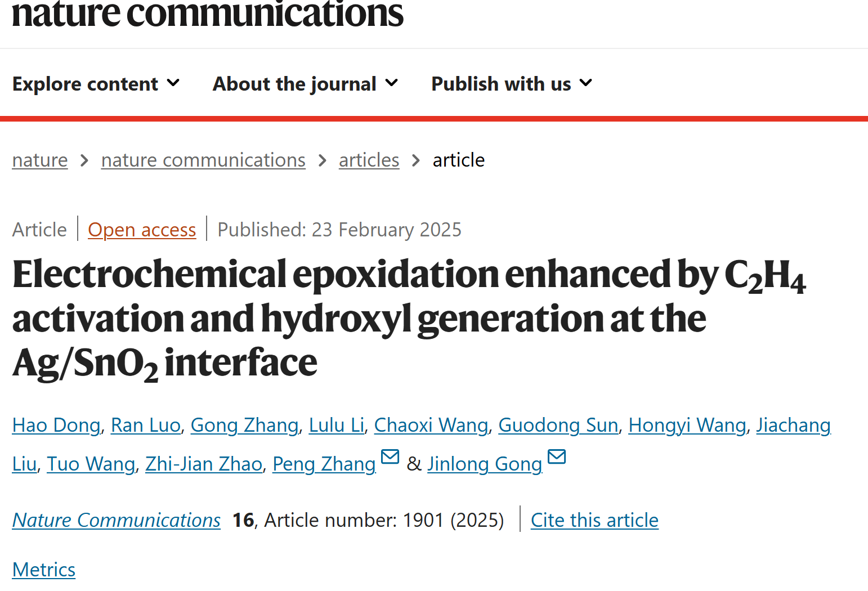Navigate to the articles breadcrumb
The width and height of the screenshot is (868, 591).
(369, 160)
